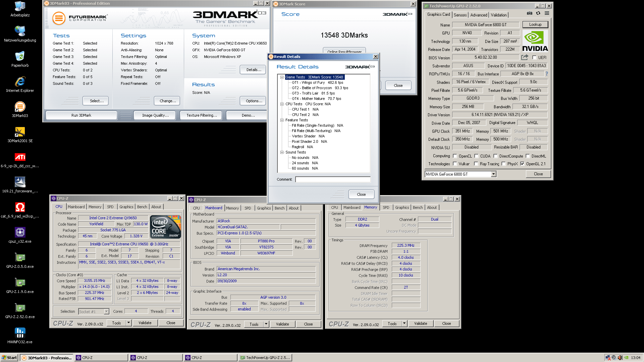Open the Papierkorb recycle bin
This screenshot has height=362, width=644.
[20, 59]
